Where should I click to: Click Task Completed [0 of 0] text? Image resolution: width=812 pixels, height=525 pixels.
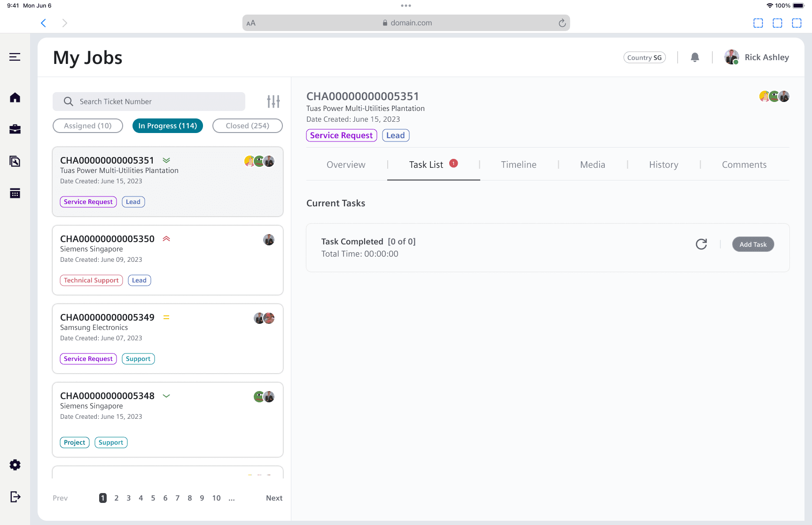tap(368, 242)
